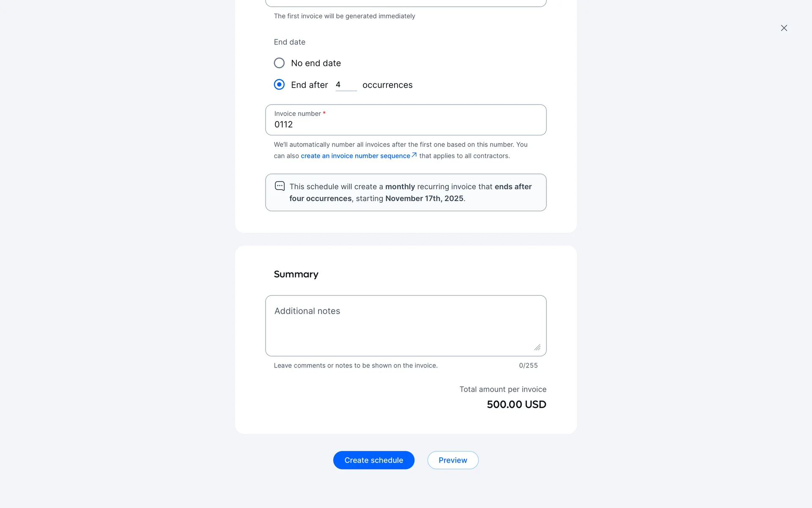Screen dimensions: 812x508
Task: Close the schedule form with the X icon
Action: pos(784,28)
